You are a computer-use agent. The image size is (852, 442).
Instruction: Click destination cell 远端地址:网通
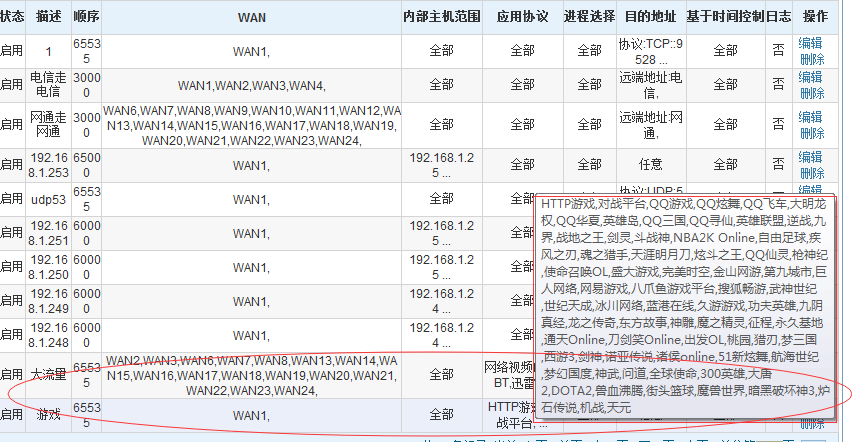[x=650, y=126]
